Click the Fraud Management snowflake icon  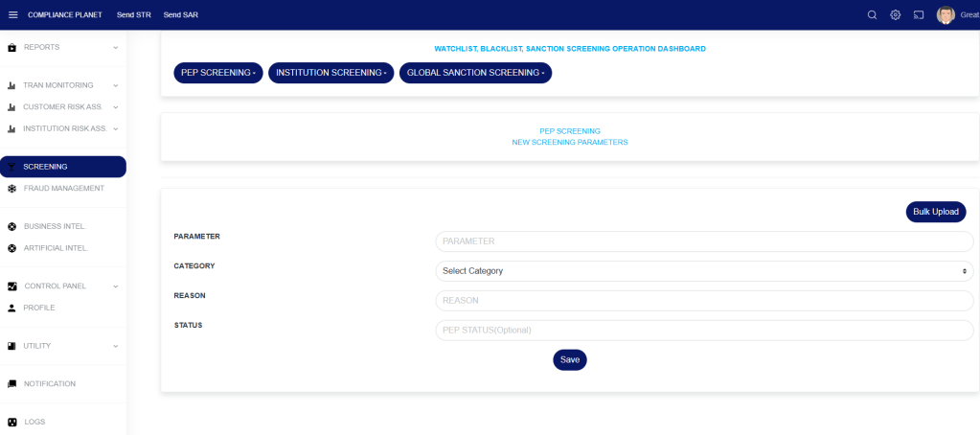tap(11, 189)
